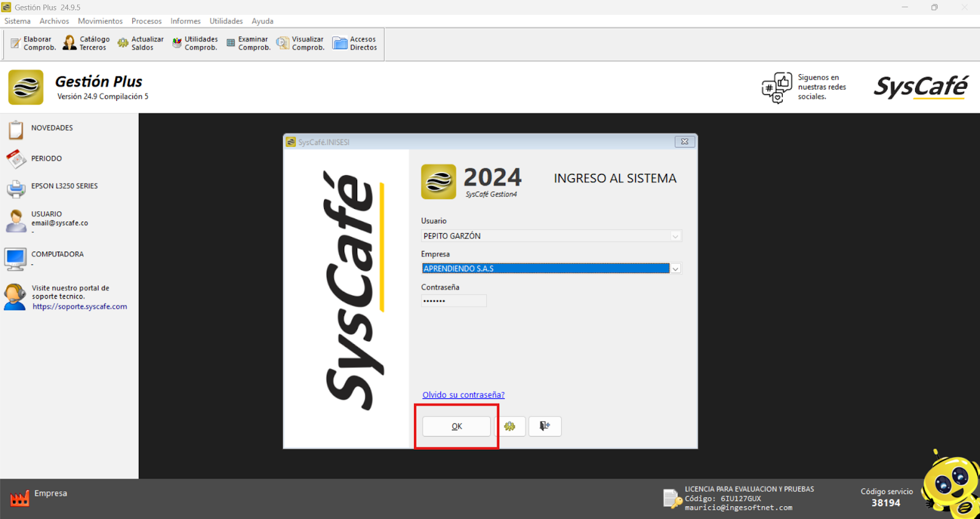Open the soporte.syscafe.com support link
This screenshot has width=980, height=519.
click(80, 307)
